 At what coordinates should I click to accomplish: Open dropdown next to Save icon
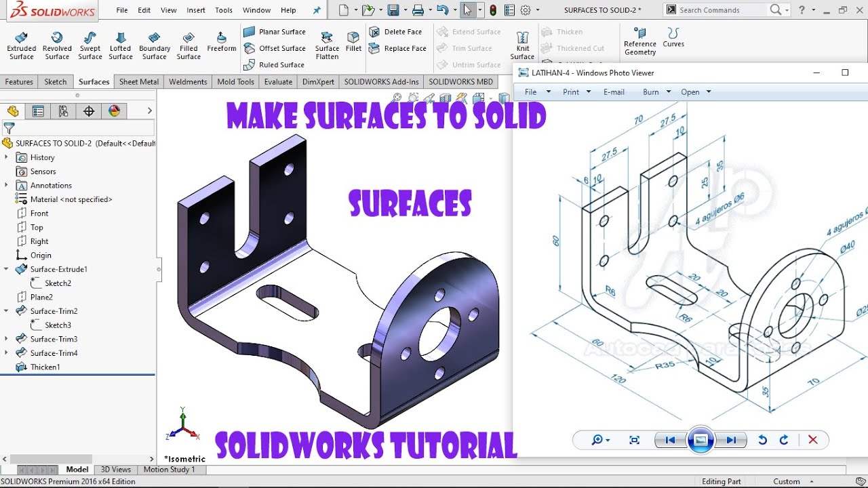[405, 10]
